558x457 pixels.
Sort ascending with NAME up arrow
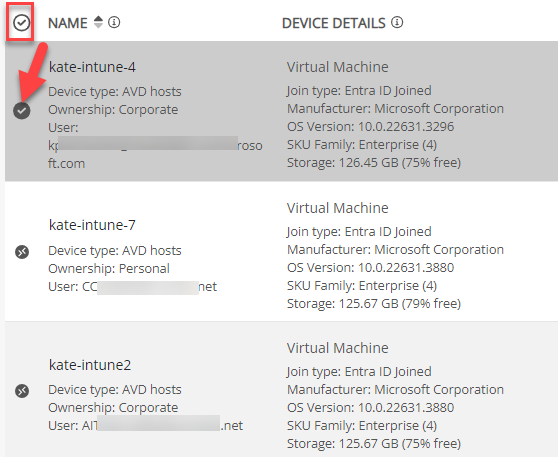coord(98,19)
